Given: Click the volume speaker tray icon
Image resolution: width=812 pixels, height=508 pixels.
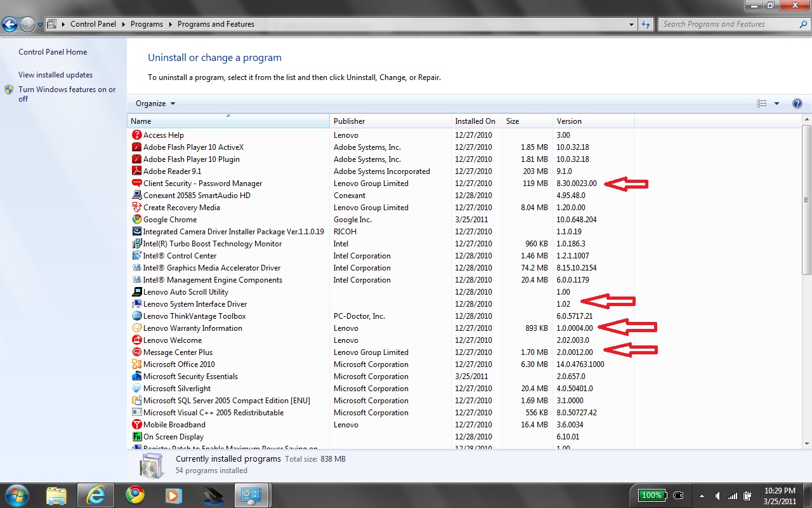Looking at the screenshot, I should point(718,495).
